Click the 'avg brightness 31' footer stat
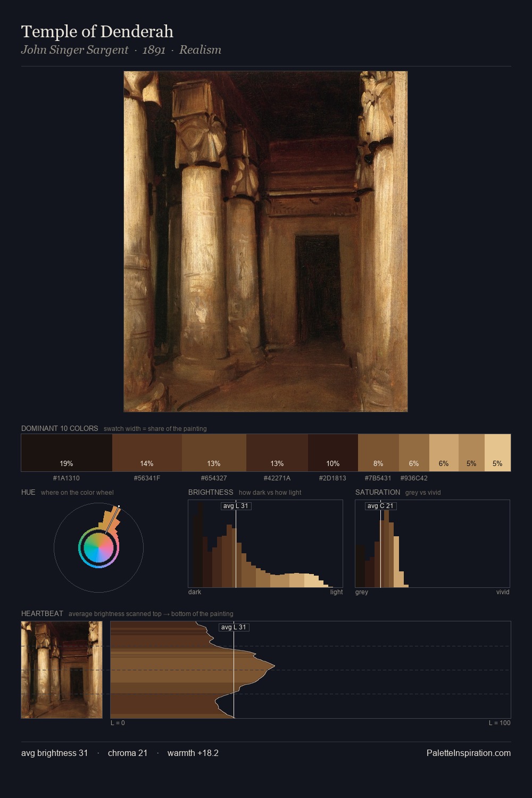 click(55, 753)
